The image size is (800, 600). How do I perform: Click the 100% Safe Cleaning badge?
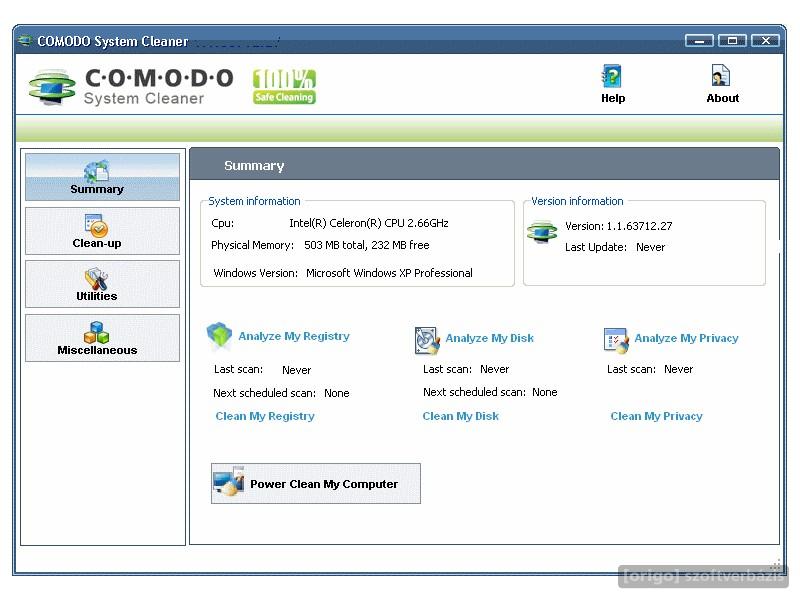tap(284, 87)
